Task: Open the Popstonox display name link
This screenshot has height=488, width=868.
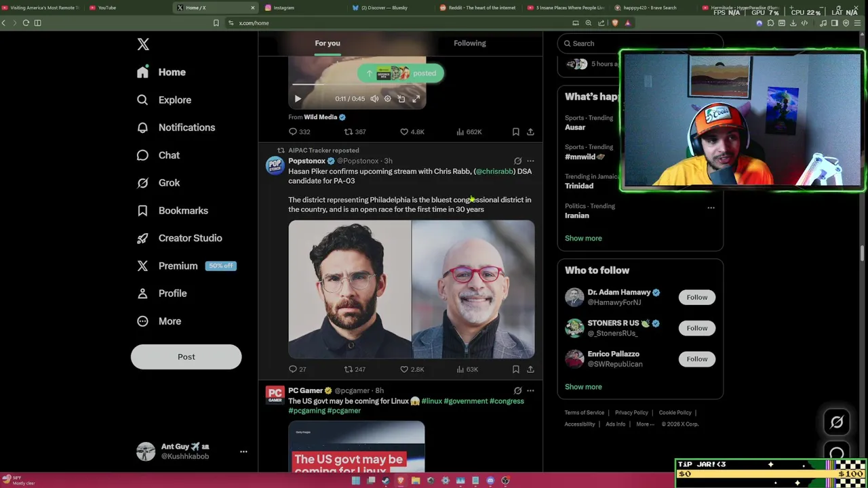Action: 307,161
